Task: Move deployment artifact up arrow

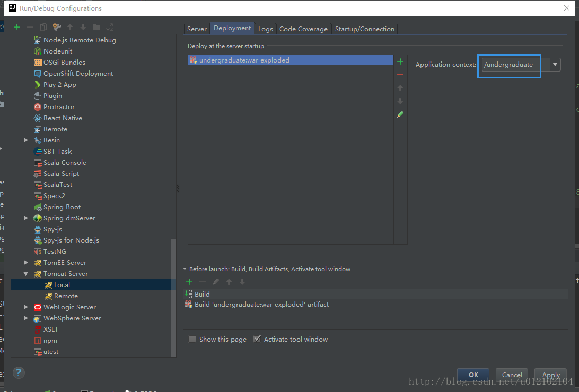Action: [400, 88]
